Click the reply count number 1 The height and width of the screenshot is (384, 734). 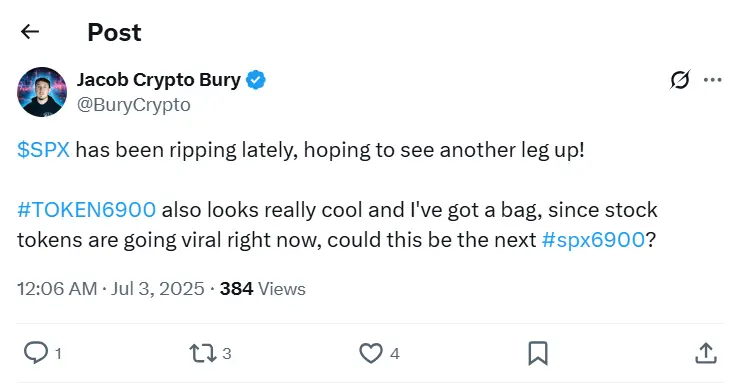pyautogui.click(x=58, y=354)
